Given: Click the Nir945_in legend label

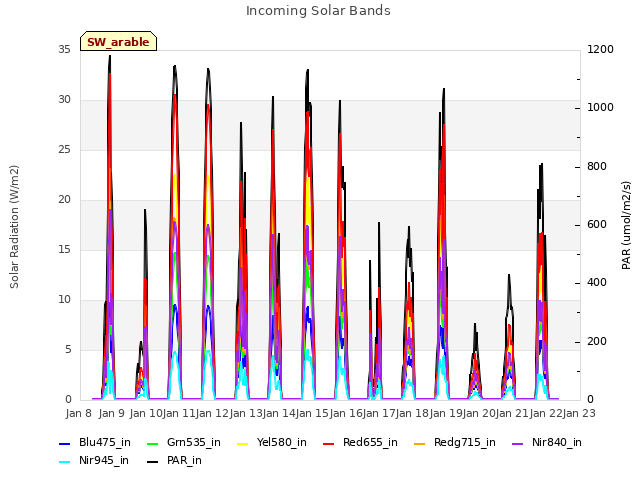Looking at the screenshot, I should [x=104, y=460].
